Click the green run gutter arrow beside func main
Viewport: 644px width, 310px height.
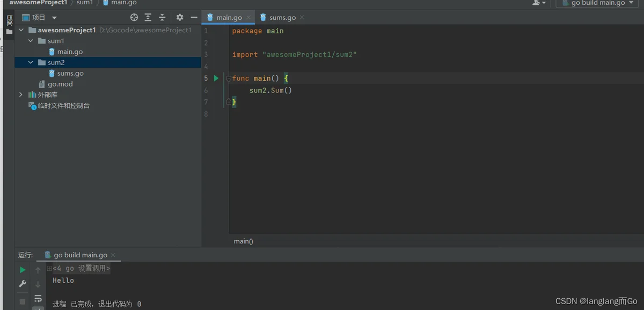[x=216, y=78]
